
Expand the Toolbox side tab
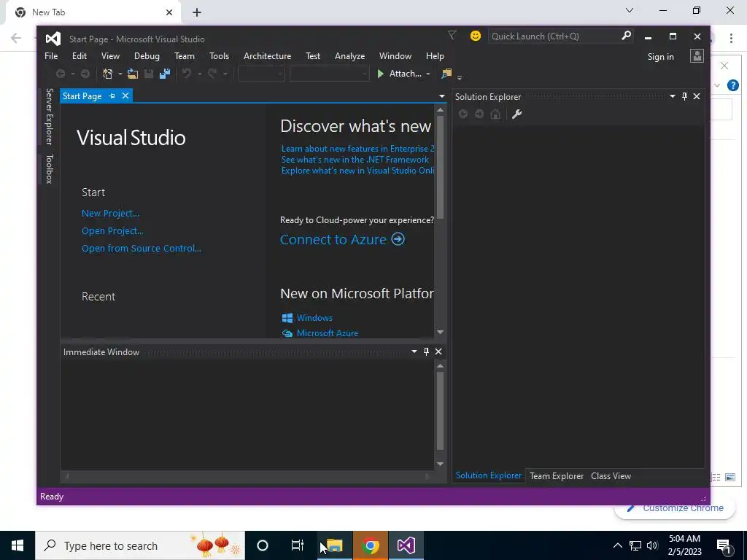(49, 168)
